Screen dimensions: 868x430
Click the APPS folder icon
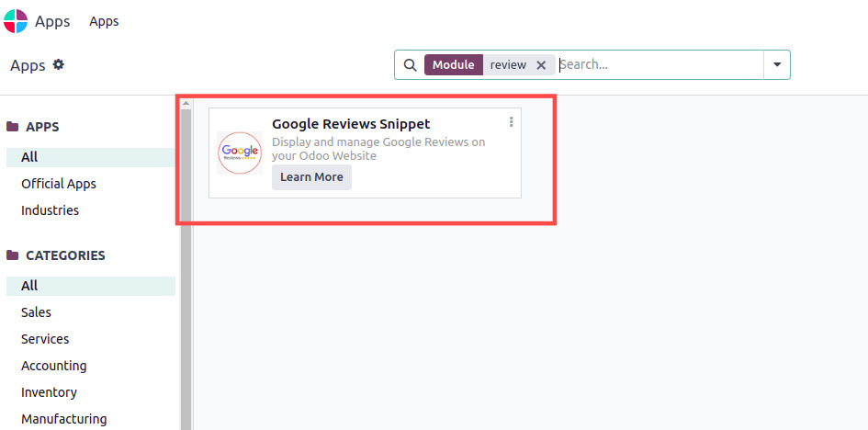[12, 127]
